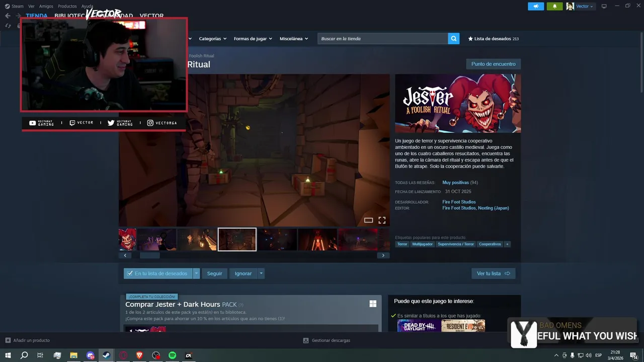The image size is (644, 362).
Task: Open Steam announcements megaphone icon
Action: point(536,6)
